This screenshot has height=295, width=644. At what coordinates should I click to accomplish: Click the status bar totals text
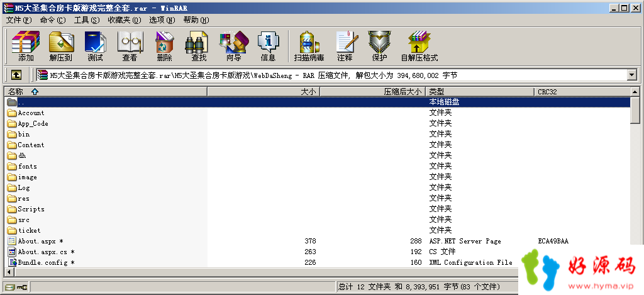coord(419,287)
